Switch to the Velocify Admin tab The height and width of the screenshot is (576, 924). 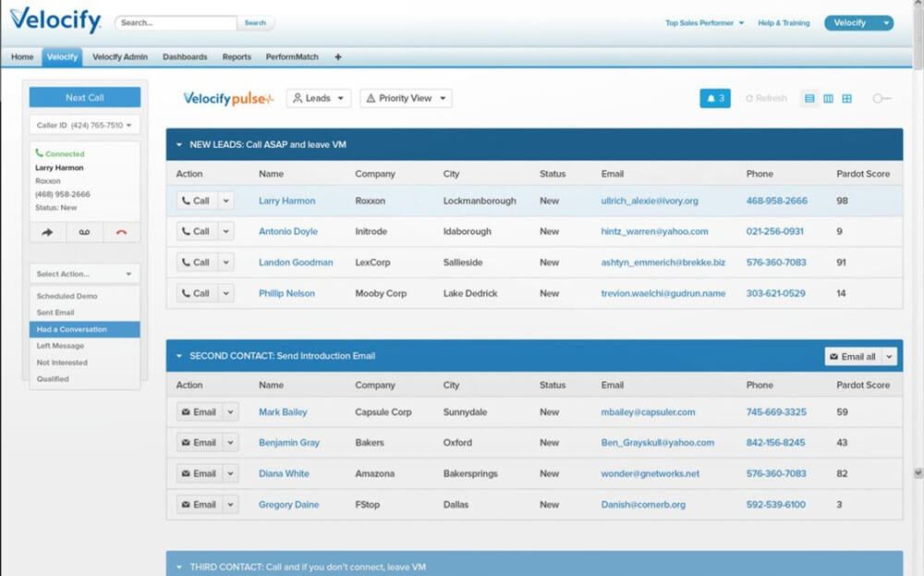click(x=119, y=56)
